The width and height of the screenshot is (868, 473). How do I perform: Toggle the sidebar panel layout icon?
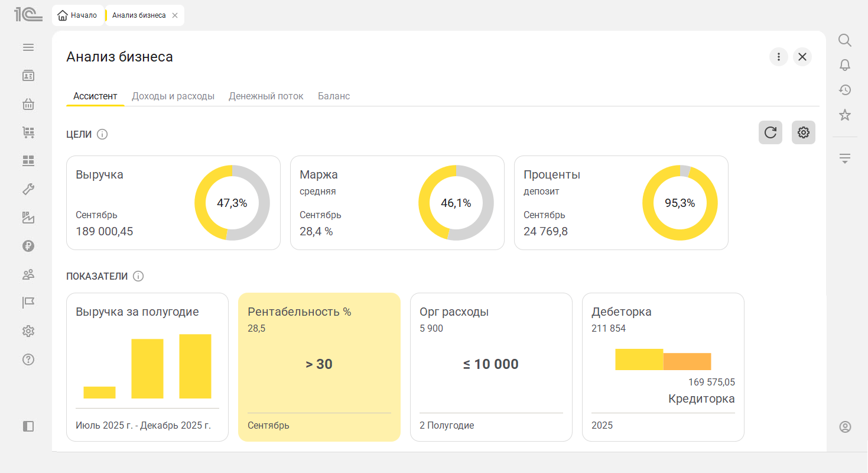28,426
